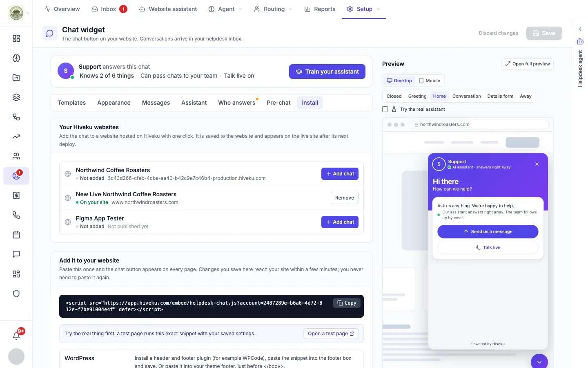Switch to the Appearance tab
Screen dimensions: 588x368
[114, 103]
